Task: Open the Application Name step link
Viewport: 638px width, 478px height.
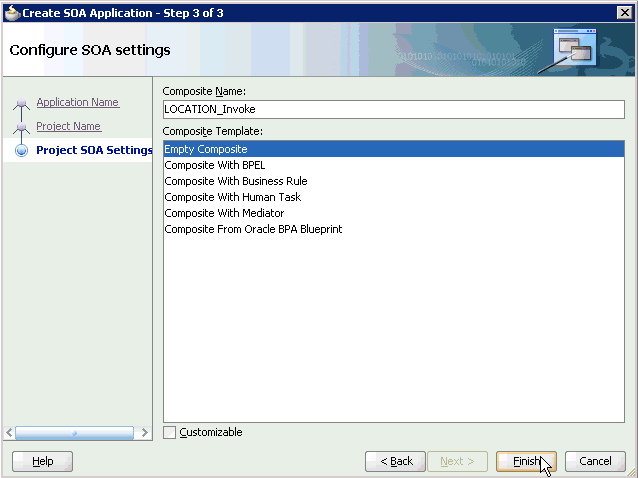Action: click(x=78, y=102)
